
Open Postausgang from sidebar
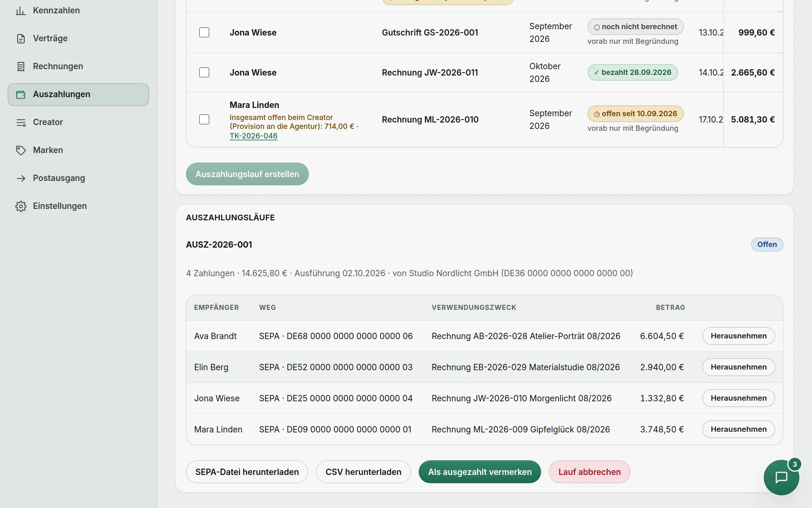78,178
